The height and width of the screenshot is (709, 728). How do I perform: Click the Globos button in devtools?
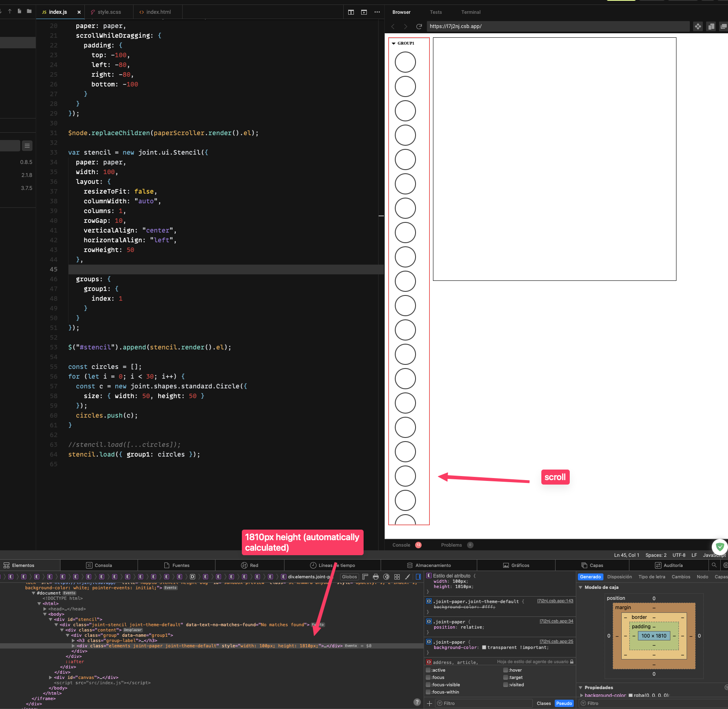pyautogui.click(x=349, y=577)
